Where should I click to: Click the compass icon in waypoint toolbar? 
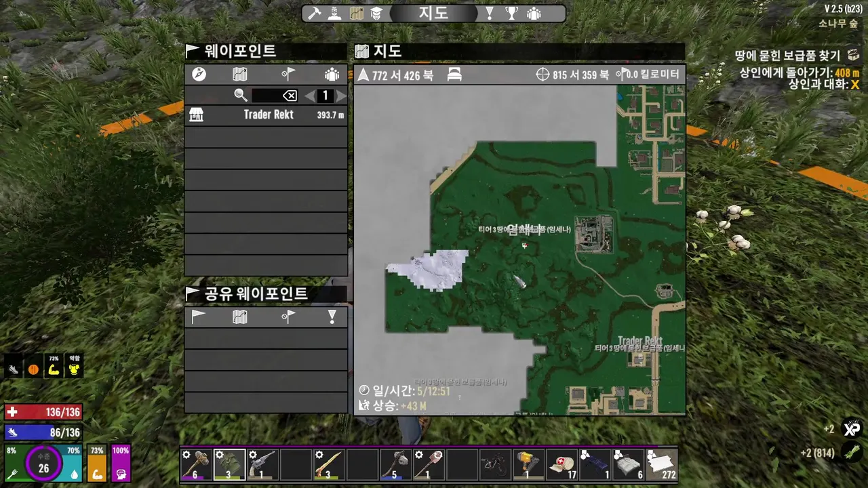199,75
